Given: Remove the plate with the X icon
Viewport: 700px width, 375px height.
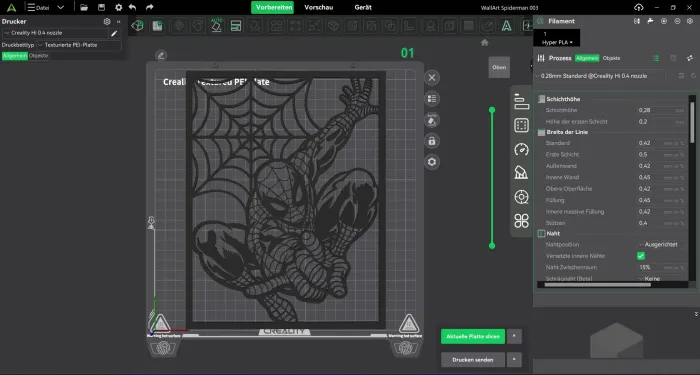Looking at the screenshot, I should coord(432,78).
